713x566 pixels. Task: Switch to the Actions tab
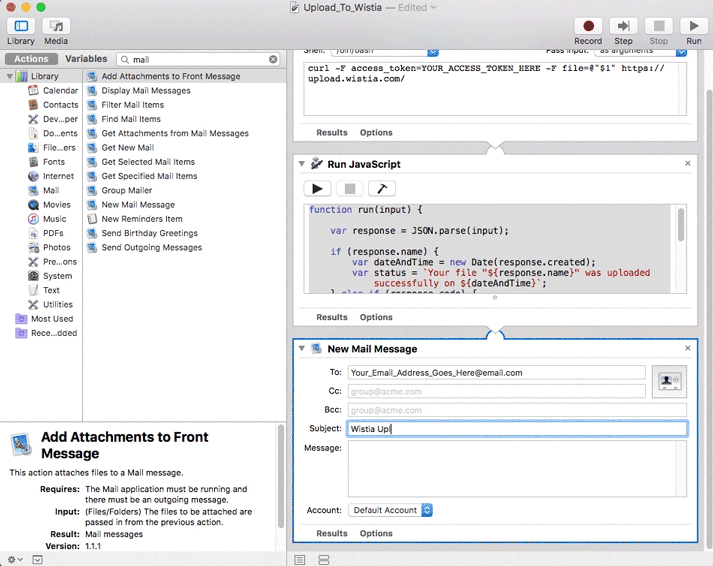(31, 59)
